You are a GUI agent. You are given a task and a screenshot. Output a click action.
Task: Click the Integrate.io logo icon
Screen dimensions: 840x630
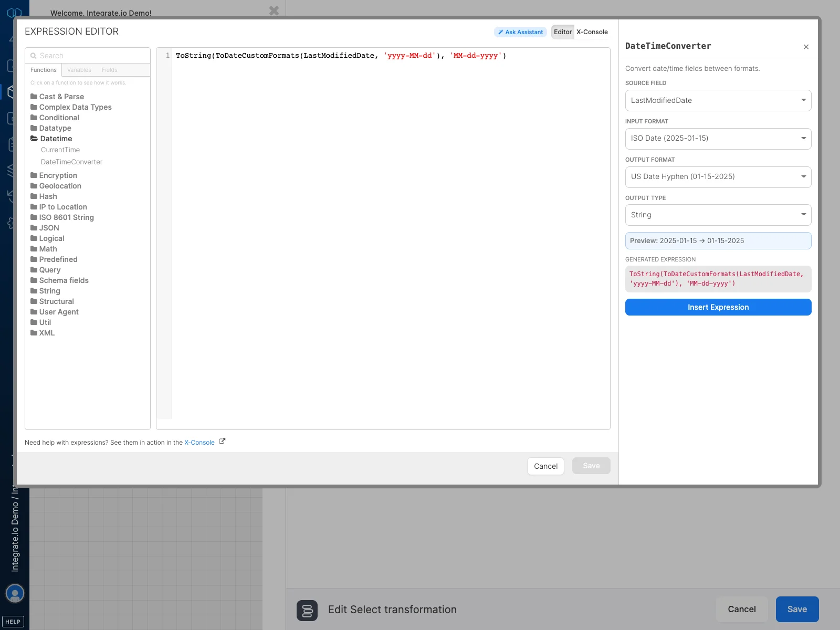(15, 12)
